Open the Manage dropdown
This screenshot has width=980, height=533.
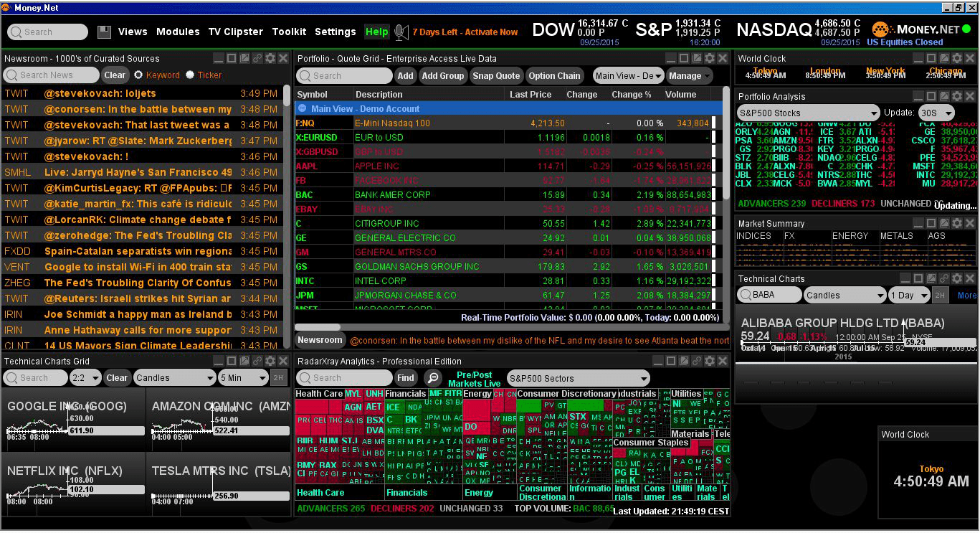click(x=689, y=75)
